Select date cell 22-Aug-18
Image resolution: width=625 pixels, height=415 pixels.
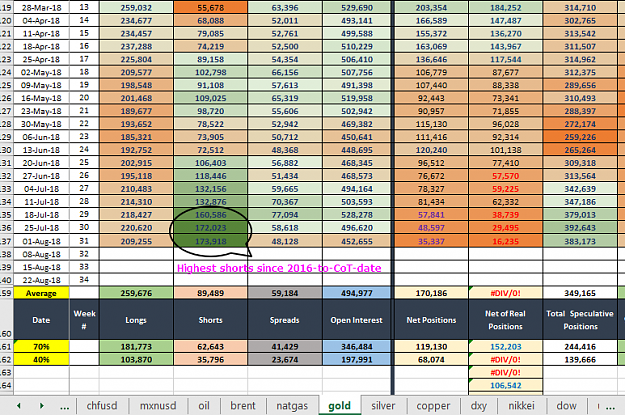pos(41,280)
